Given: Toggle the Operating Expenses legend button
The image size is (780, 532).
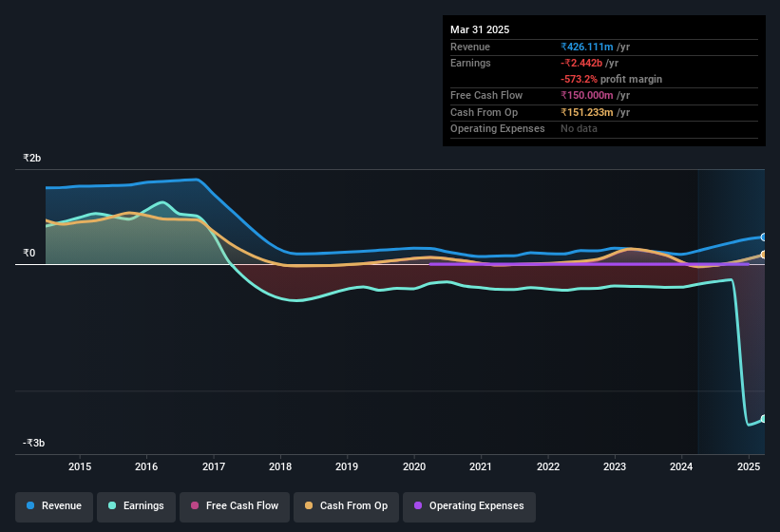Looking at the screenshot, I should (468, 506).
